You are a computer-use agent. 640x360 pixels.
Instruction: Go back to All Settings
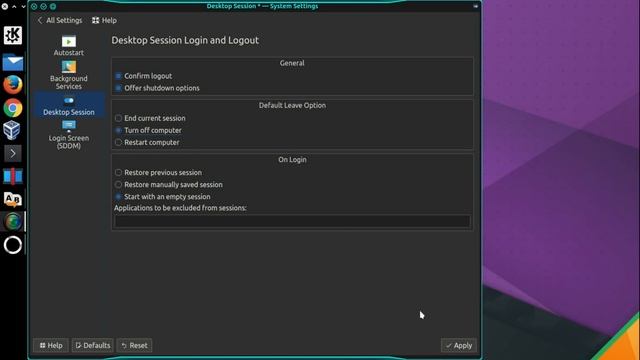coord(60,20)
